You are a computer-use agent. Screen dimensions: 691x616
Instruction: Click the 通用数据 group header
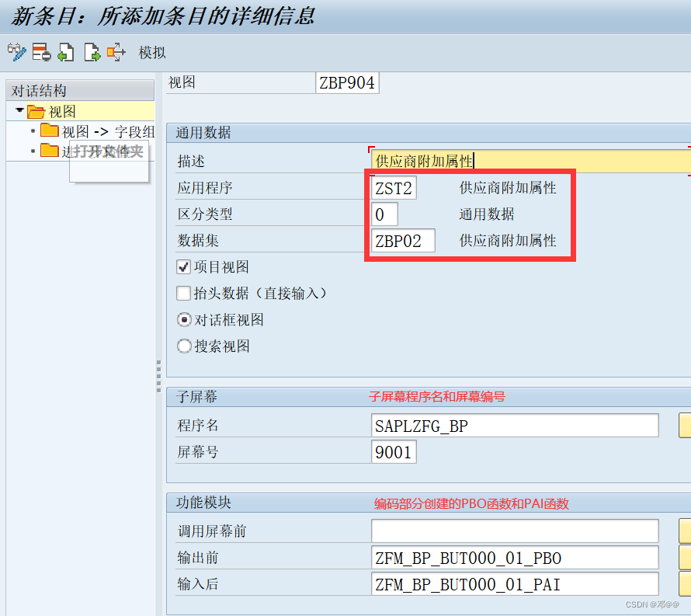click(429, 133)
